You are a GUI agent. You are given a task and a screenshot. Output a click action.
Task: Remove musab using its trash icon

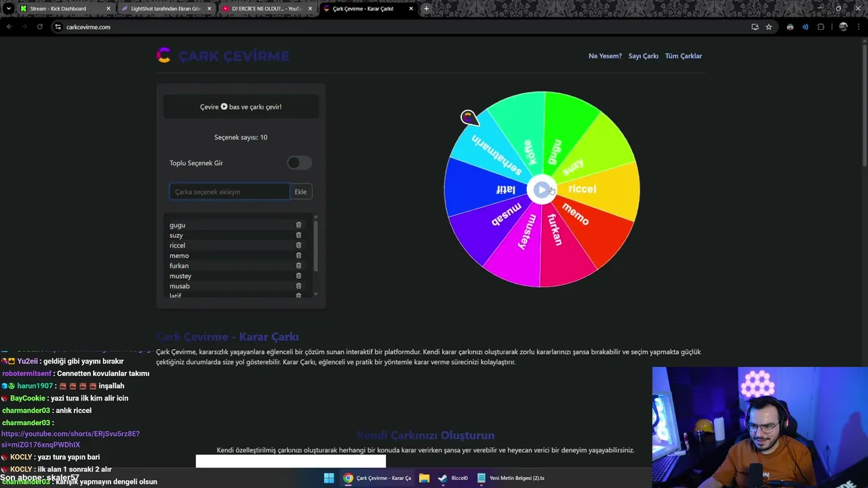pos(298,286)
